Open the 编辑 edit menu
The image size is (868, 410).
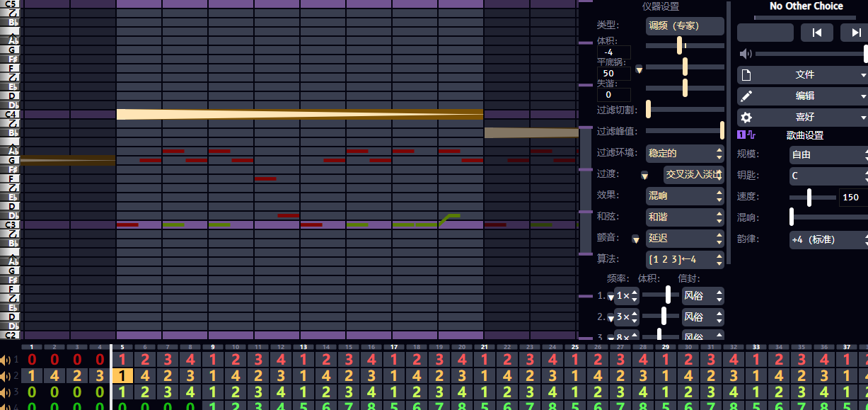click(802, 96)
